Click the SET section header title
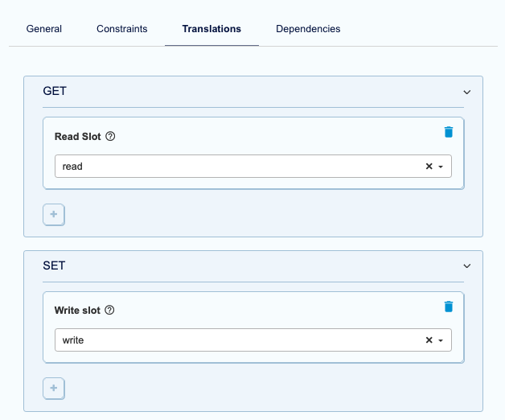This screenshot has height=420, width=505. point(54,266)
